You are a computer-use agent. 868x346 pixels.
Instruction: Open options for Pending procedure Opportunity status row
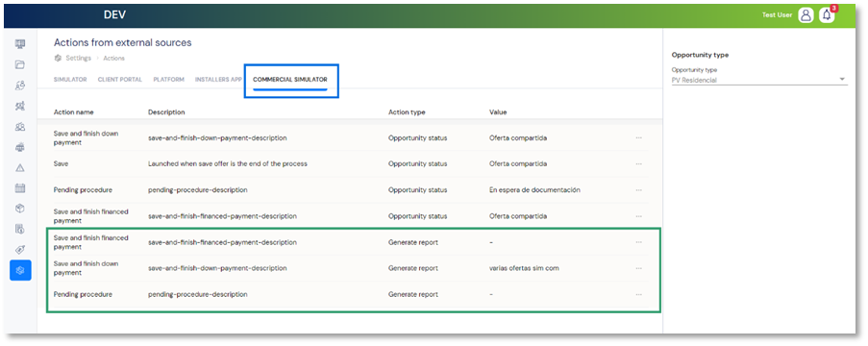[x=639, y=190]
